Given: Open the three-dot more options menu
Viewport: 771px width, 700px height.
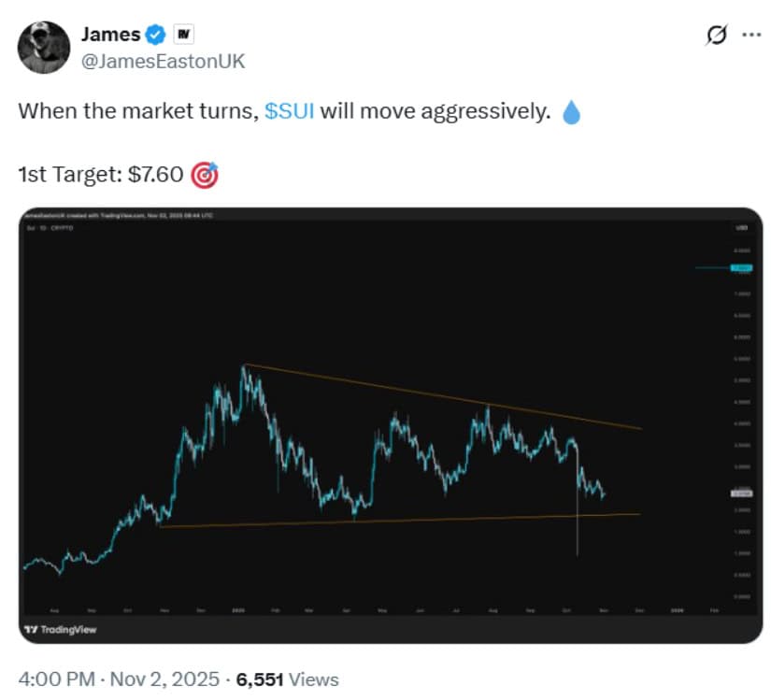Looking at the screenshot, I should point(750,35).
